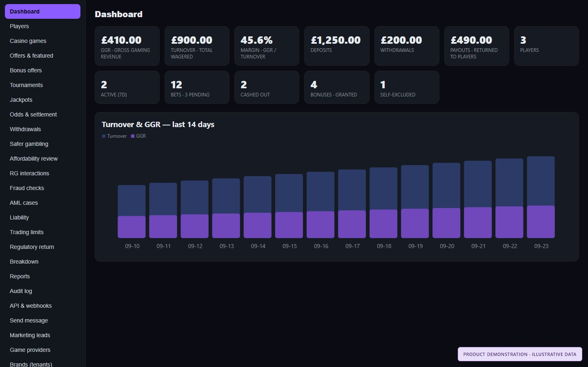Open Affordability review page
Viewport: 588px width, 367px height.
[x=42, y=159]
